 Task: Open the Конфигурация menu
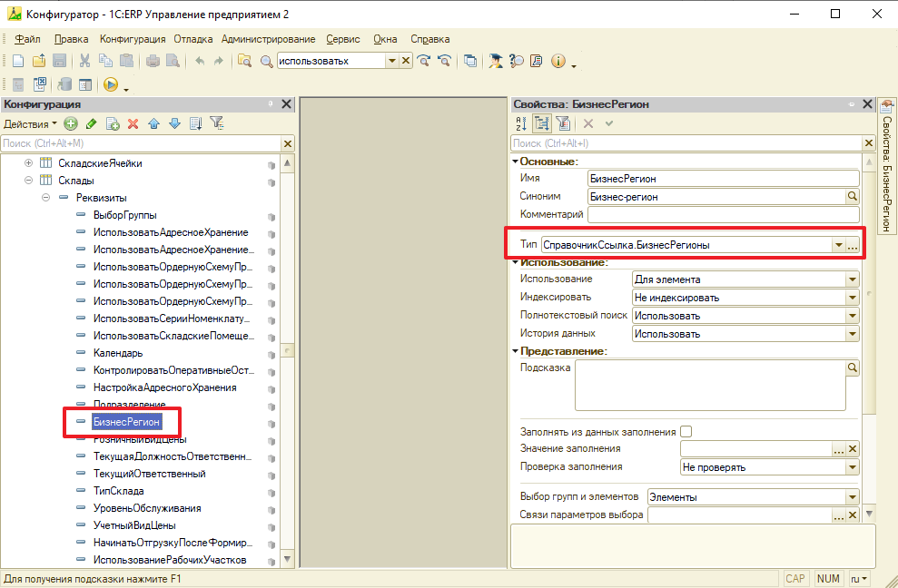(133, 39)
